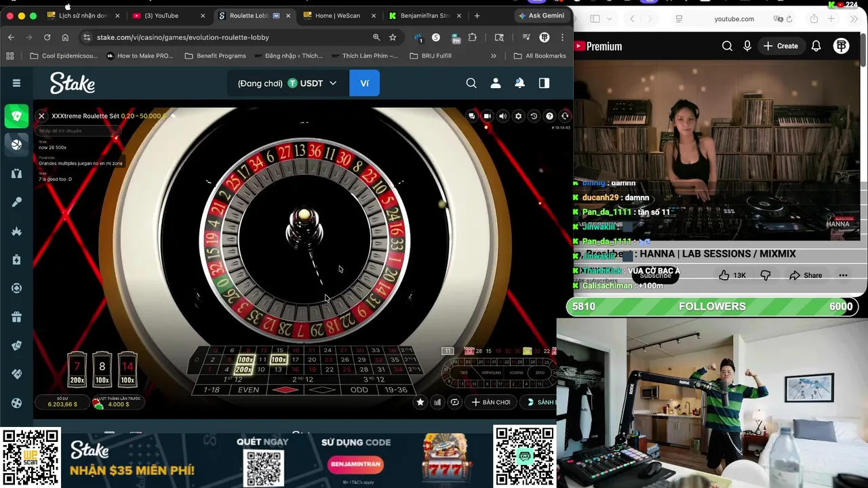Click the YouTube Create button
Screen dimensions: 868x488
click(781, 46)
